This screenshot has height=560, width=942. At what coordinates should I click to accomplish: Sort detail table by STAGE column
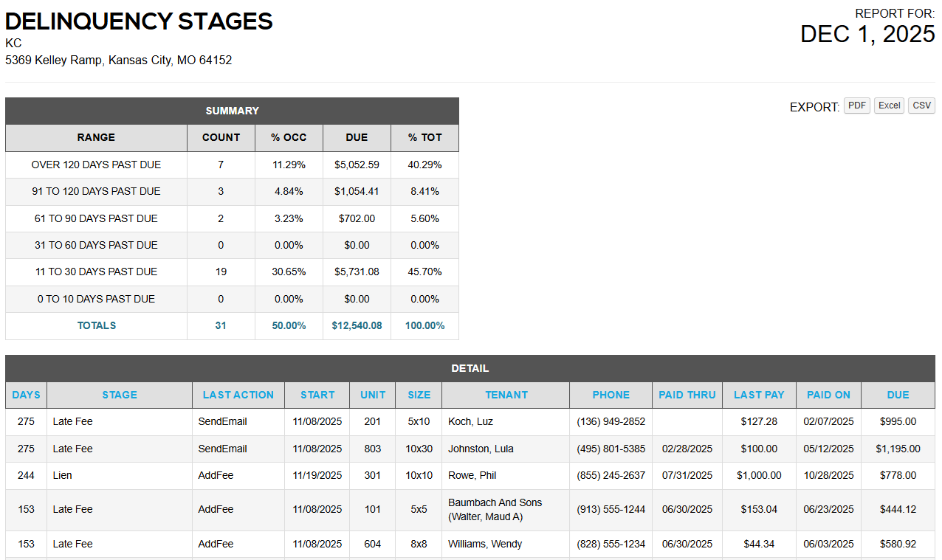coord(120,395)
